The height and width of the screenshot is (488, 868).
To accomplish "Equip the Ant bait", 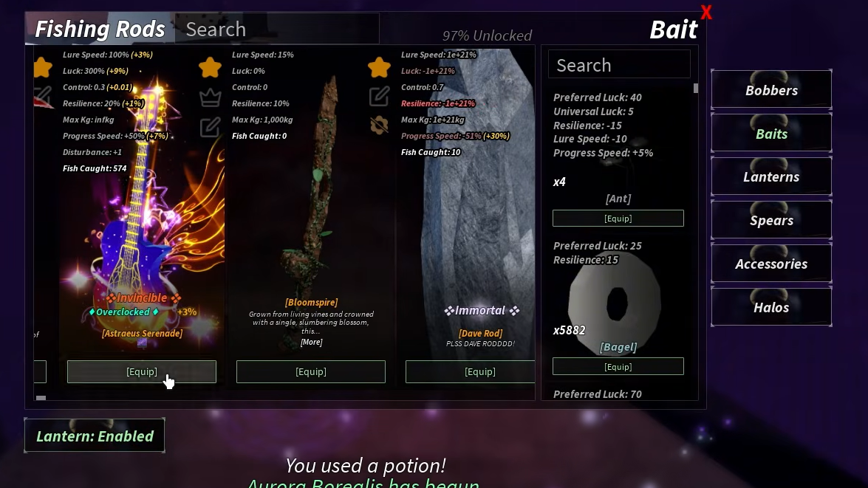I will point(618,219).
